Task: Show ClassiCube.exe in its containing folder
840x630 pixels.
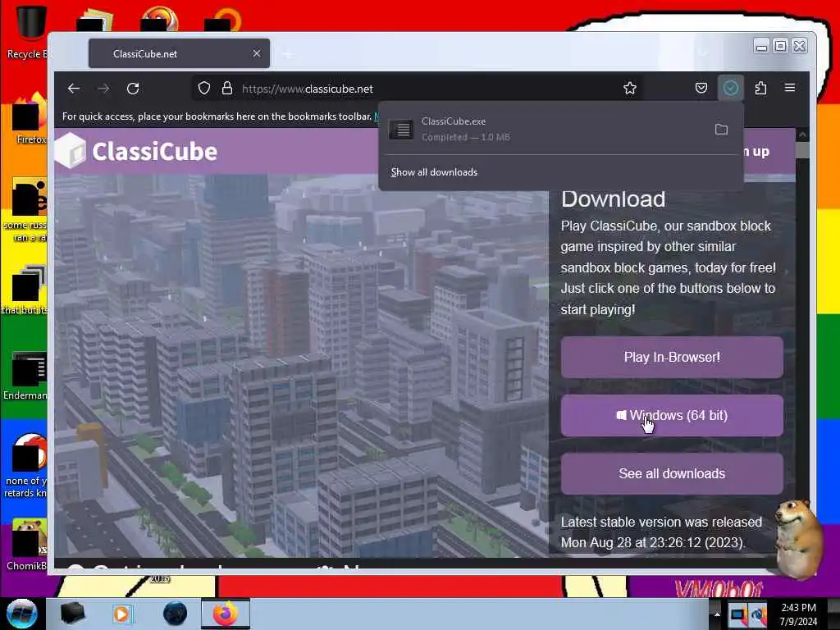Action: point(721,129)
